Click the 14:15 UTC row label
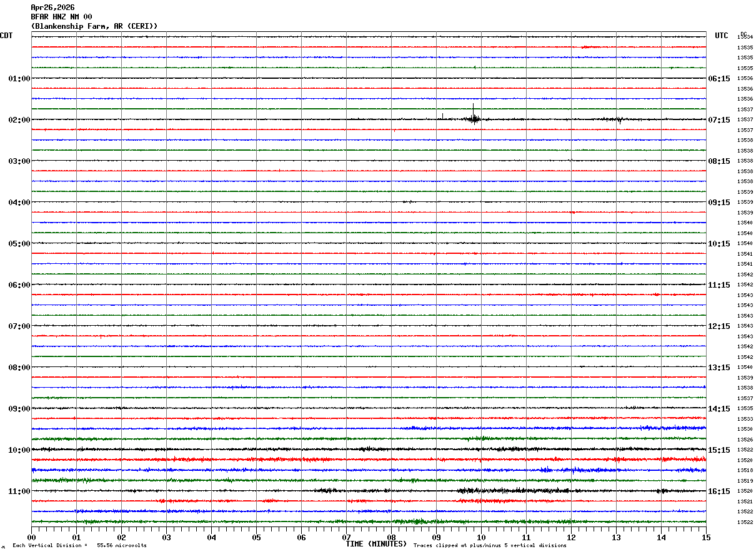 [x=719, y=409]
